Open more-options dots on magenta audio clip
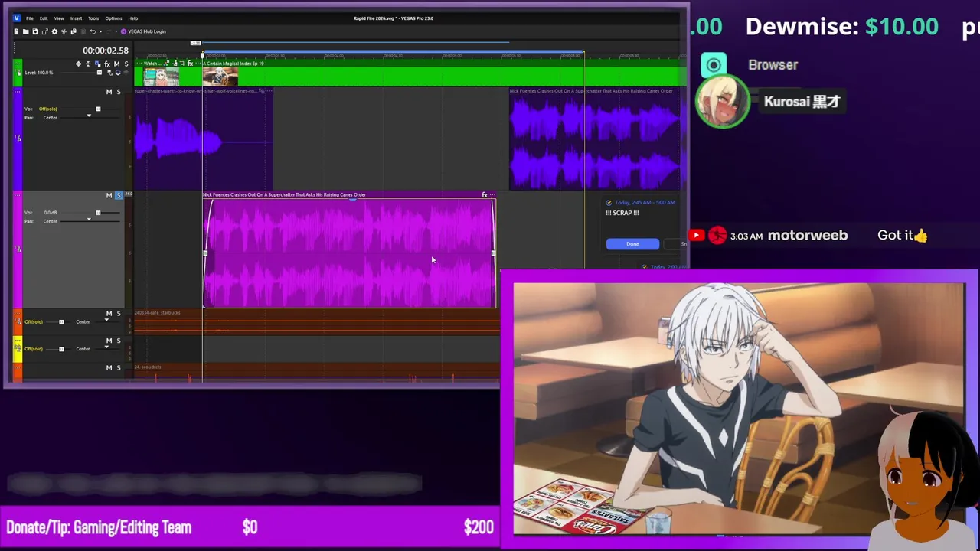This screenshot has width=980, height=551. (492, 194)
